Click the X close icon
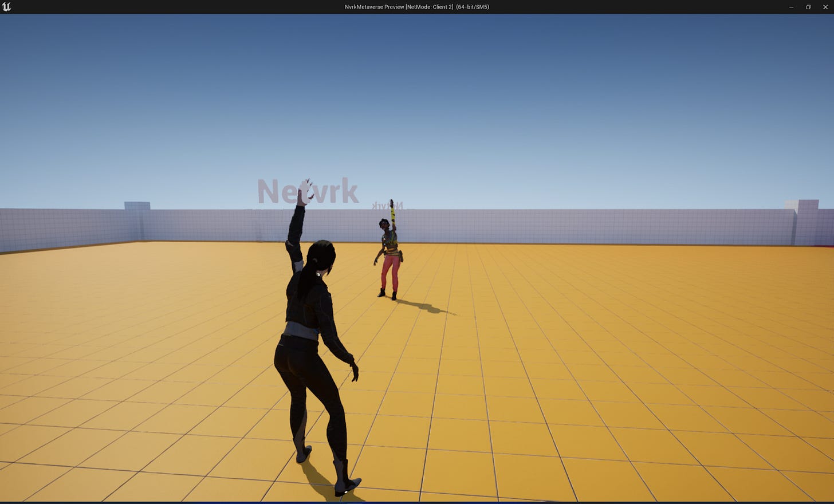834x504 pixels. 825,7
